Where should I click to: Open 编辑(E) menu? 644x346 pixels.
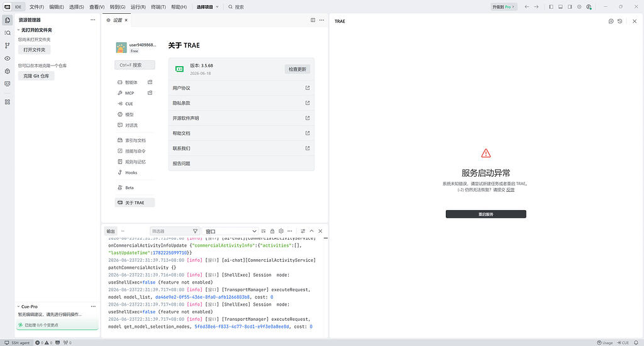(x=57, y=7)
